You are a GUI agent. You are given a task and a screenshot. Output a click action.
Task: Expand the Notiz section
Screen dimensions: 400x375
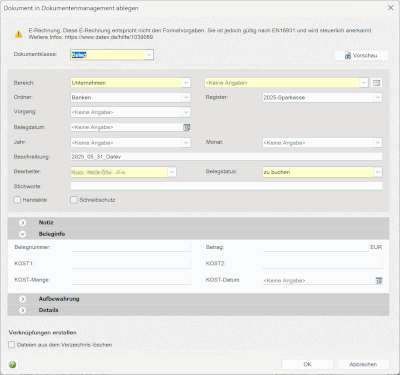[x=22, y=223]
